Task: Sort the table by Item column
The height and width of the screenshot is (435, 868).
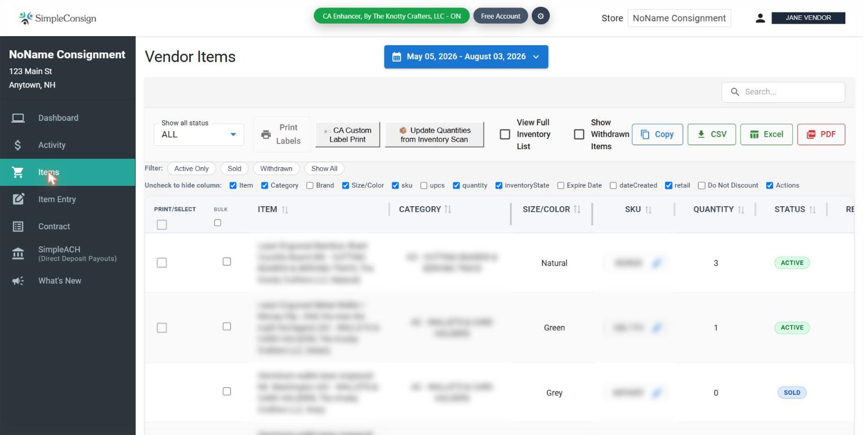Action: (285, 210)
